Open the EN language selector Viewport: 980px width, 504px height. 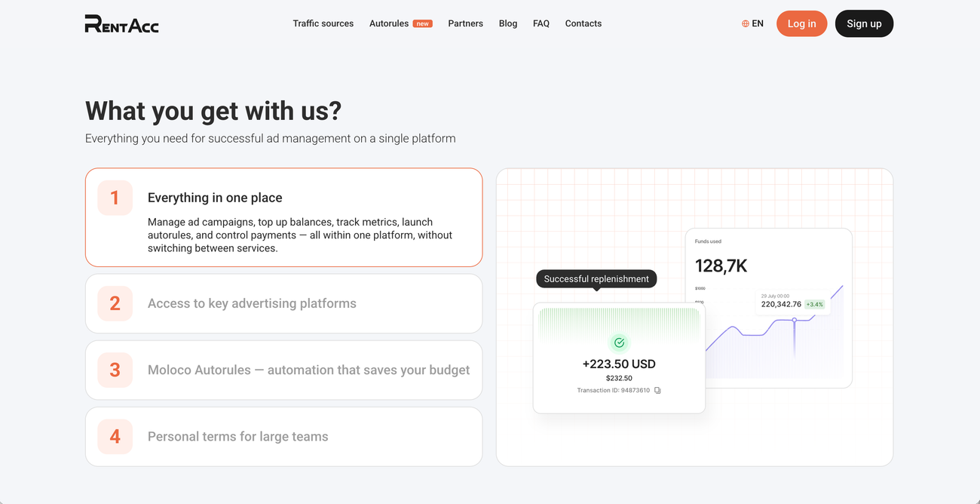753,23
